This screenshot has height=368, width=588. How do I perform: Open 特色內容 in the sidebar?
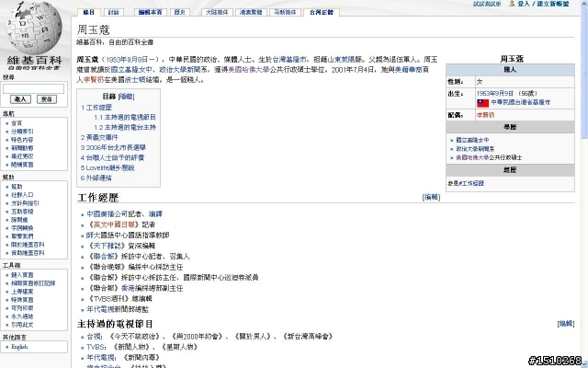pos(22,140)
